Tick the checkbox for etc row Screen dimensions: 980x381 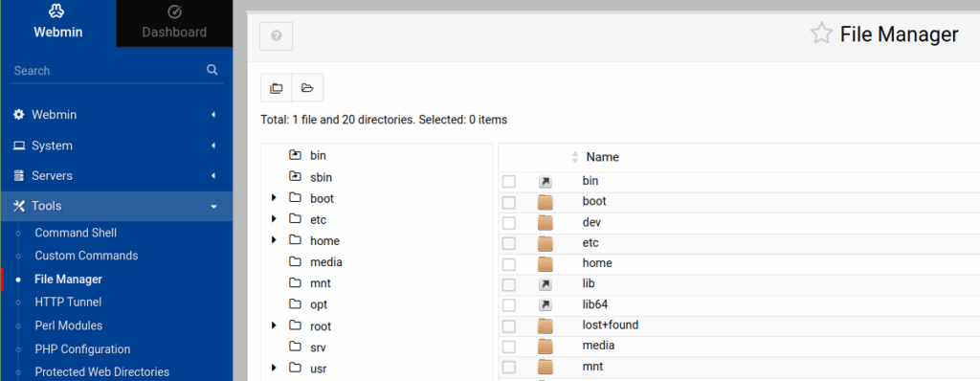point(509,243)
